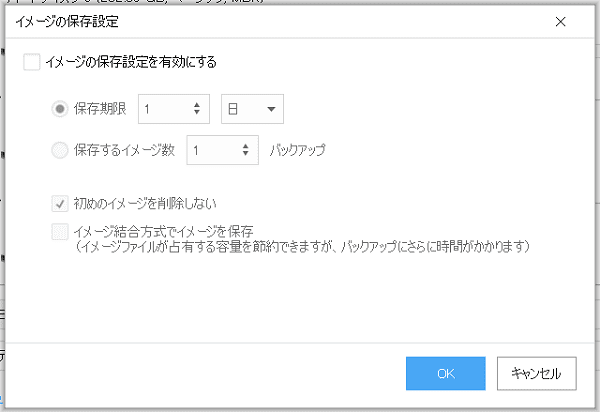Toggle the 初めのイメージを削除しない checkbox
This screenshot has height=412, width=600.
coord(61,204)
